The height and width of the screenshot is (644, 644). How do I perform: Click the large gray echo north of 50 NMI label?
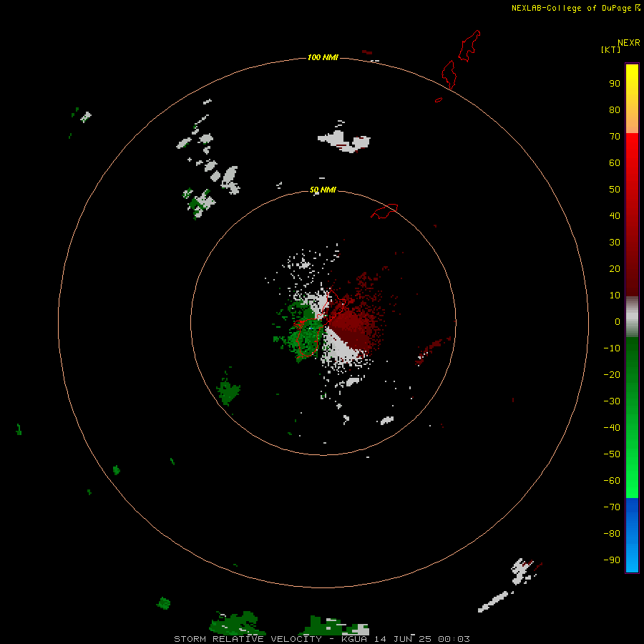click(x=344, y=140)
